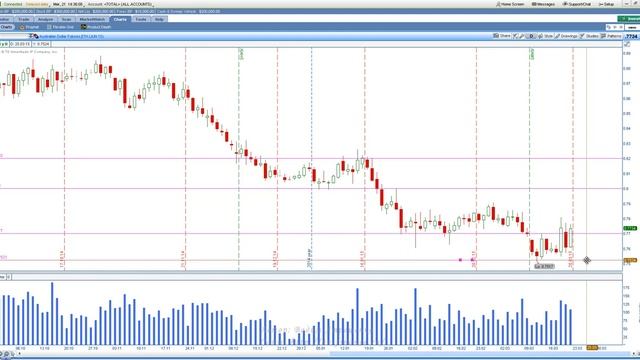Switch to the MarketWatch tab
The width and height of the screenshot is (640, 360).
coord(92,19)
